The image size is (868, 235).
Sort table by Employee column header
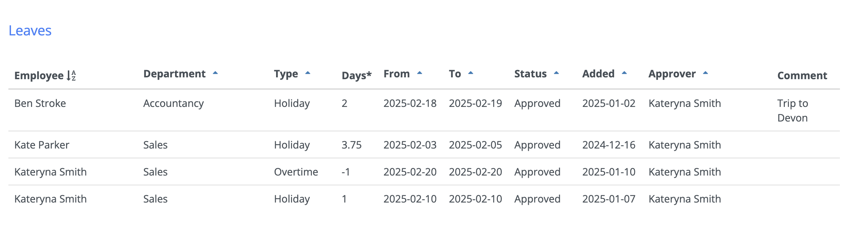coord(39,76)
